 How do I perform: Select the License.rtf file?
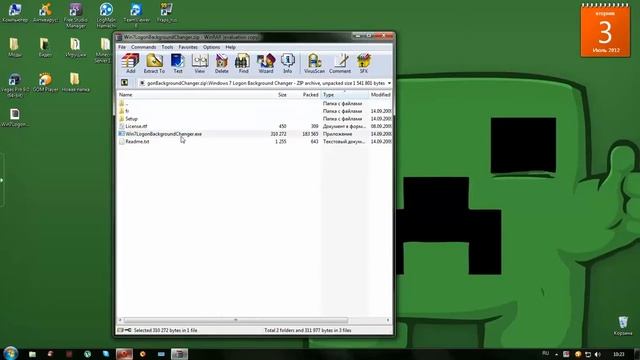(x=254, y=126)
